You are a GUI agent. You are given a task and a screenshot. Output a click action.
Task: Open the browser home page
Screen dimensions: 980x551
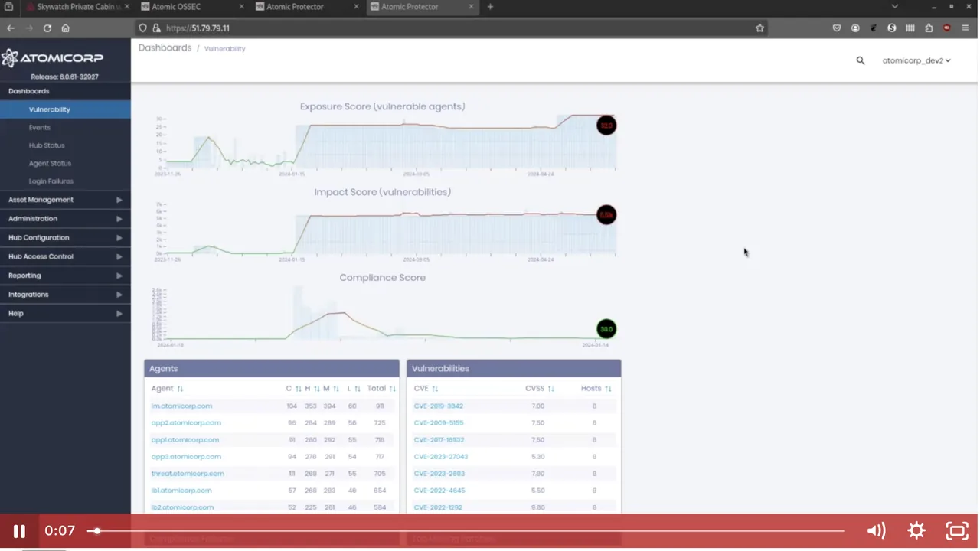[x=66, y=28]
